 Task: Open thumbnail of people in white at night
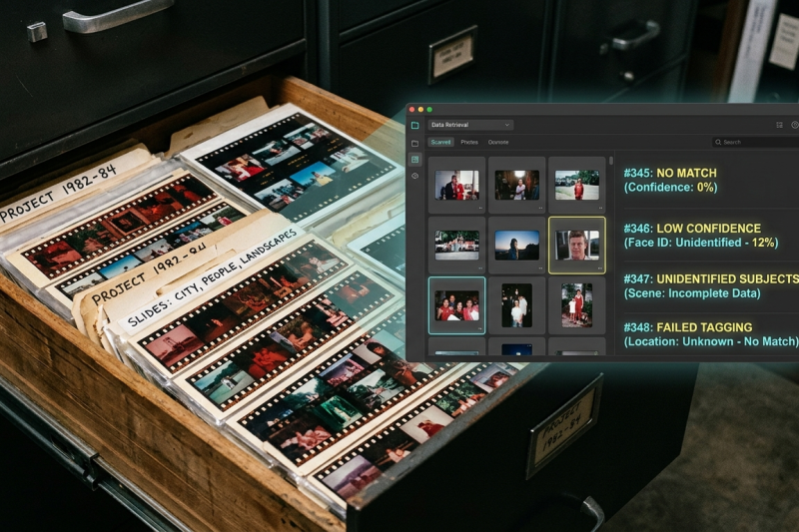pyautogui.click(x=516, y=305)
